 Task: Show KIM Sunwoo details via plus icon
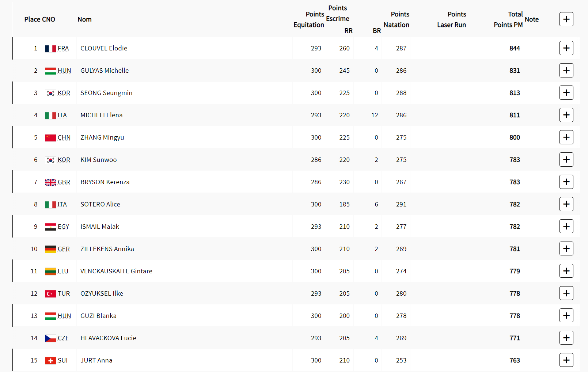pos(566,160)
